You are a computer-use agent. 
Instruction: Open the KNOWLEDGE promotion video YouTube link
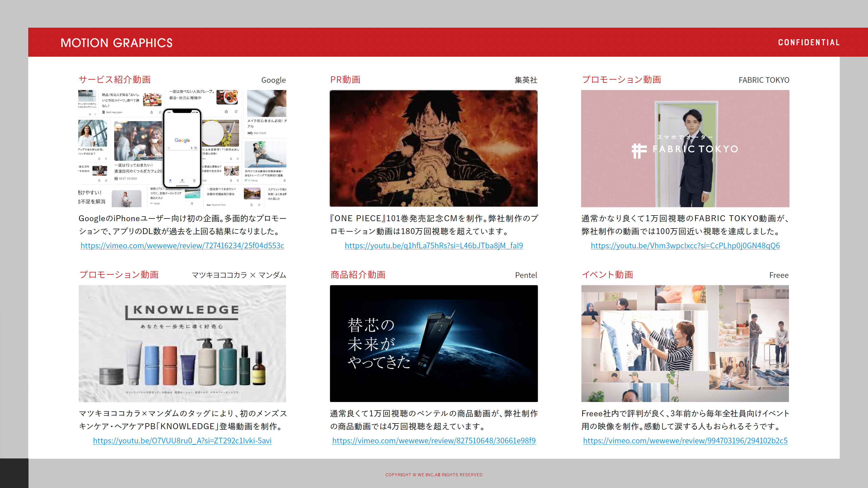coord(182,440)
